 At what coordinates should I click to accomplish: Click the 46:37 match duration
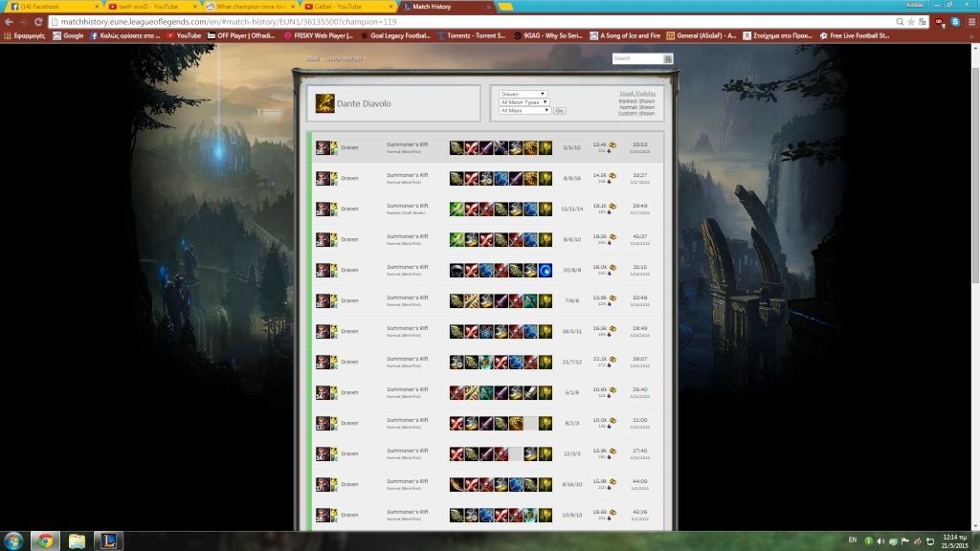639,236
